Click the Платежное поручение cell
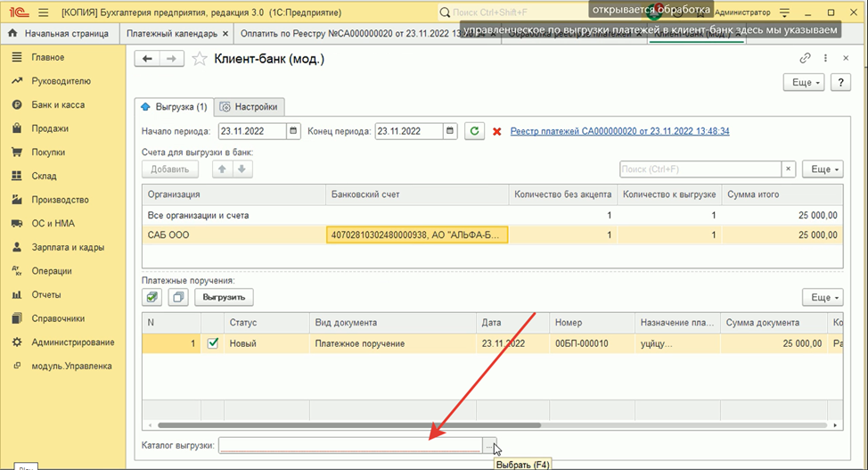The image size is (868, 470). (392, 343)
